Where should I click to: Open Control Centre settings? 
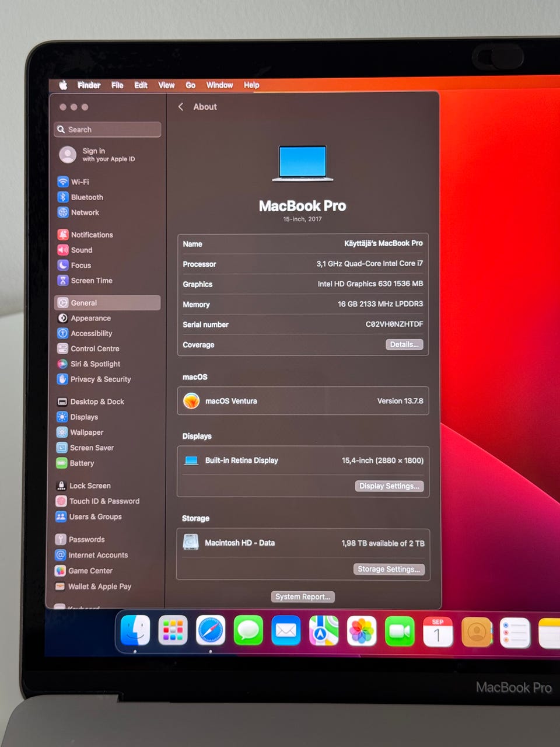point(89,348)
